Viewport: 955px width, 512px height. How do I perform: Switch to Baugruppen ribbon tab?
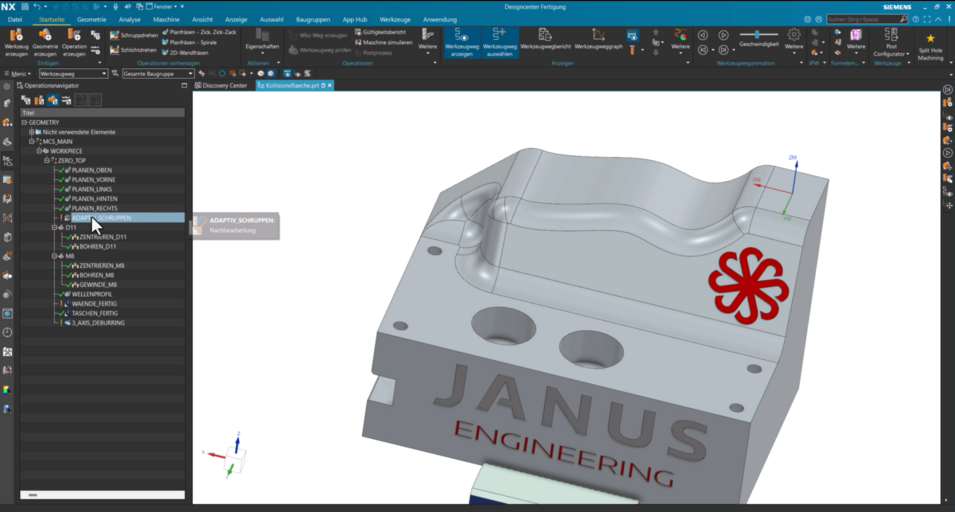[313, 19]
